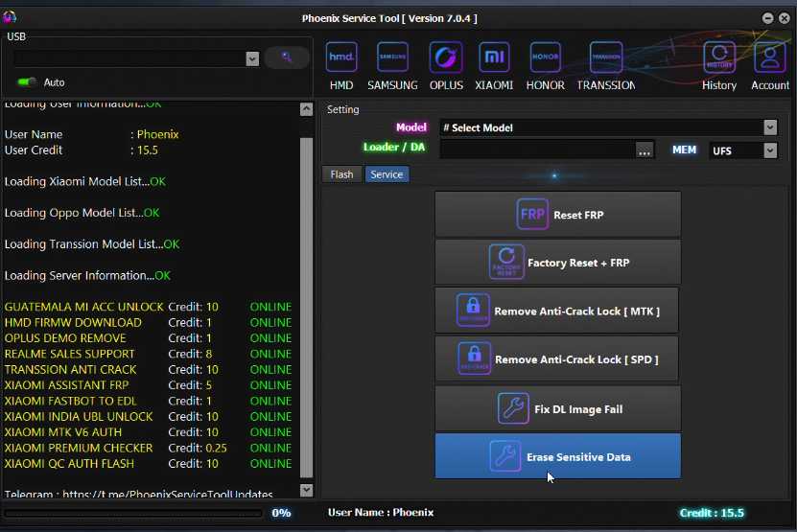Screen dimensions: 797x532
Task: Select TRANSSION ANTI CRACK server row
Action: click(x=148, y=370)
